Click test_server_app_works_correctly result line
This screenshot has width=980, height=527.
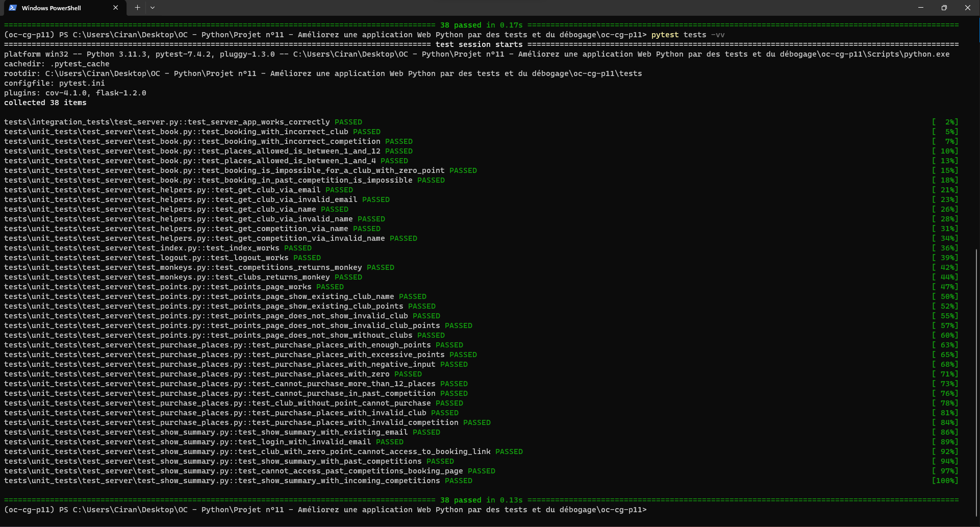(183, 122)
